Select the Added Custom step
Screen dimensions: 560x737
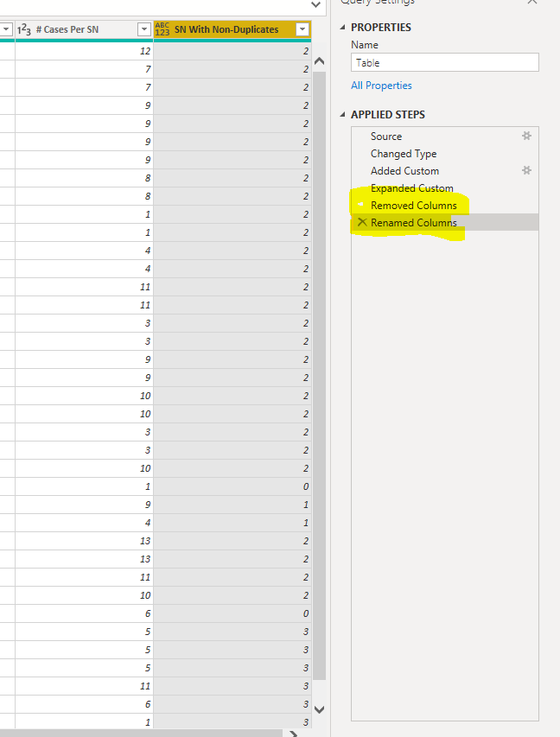point(444,170)
